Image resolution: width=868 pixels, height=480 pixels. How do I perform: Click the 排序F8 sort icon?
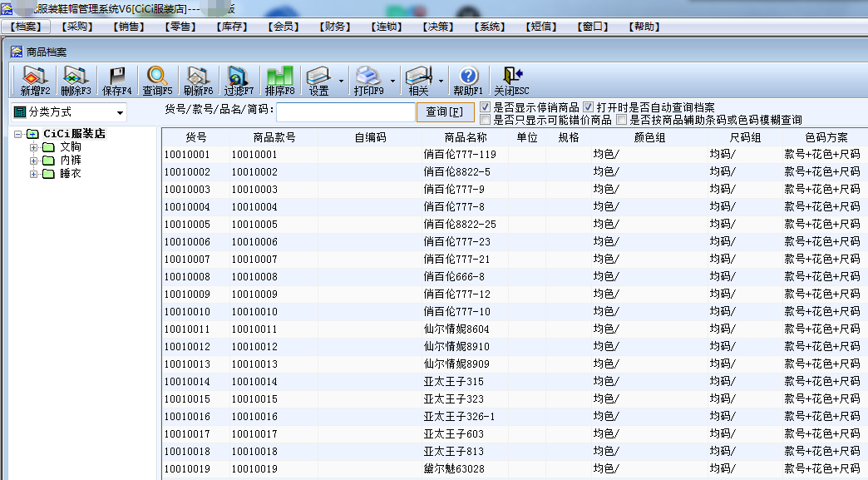point(279,76)
